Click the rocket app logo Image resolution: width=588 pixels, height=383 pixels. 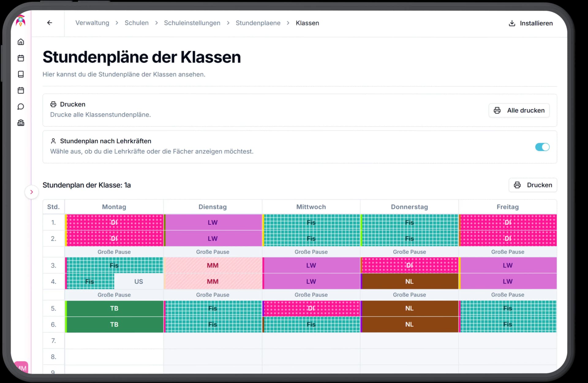pyautogui.click(x=20, y=21)
